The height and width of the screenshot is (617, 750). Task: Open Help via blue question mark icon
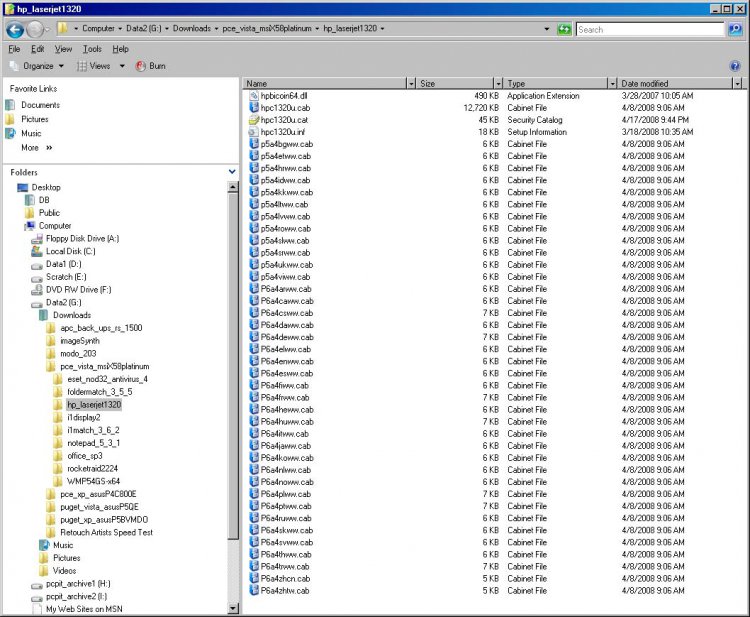point(735,66)
